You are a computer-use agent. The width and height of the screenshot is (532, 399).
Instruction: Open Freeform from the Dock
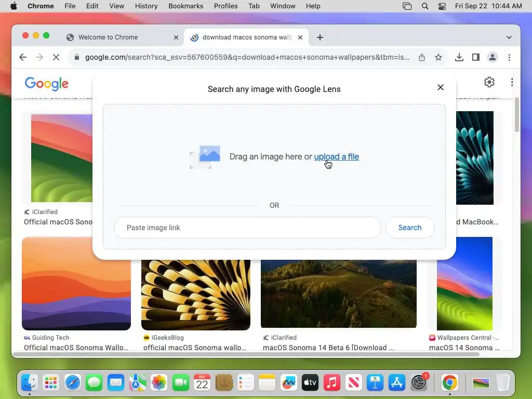(x=289, y=383)
